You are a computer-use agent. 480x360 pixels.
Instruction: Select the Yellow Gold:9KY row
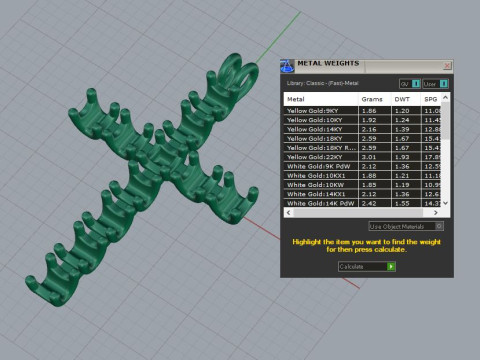pyautogui.click(x=362, y=111)
